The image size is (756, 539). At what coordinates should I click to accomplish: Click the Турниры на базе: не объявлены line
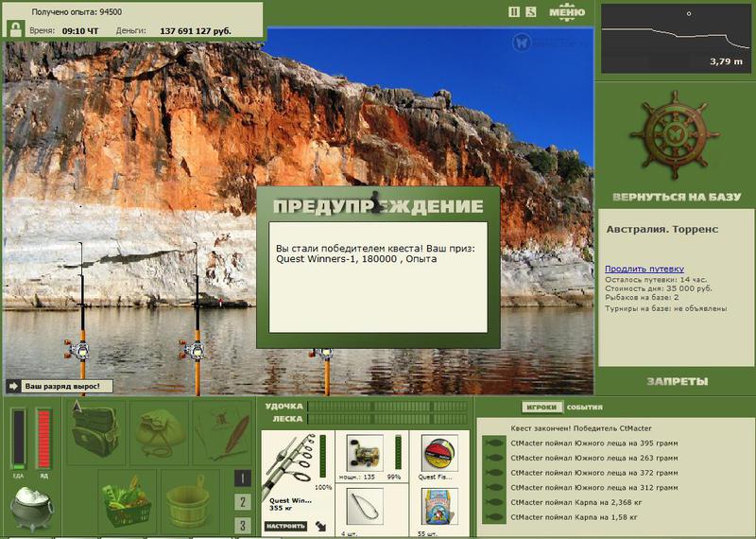666,308
